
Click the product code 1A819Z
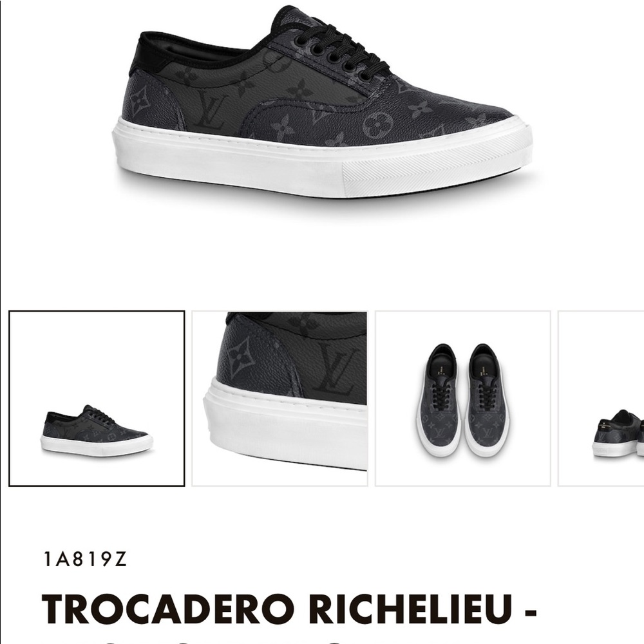point(85,560)
